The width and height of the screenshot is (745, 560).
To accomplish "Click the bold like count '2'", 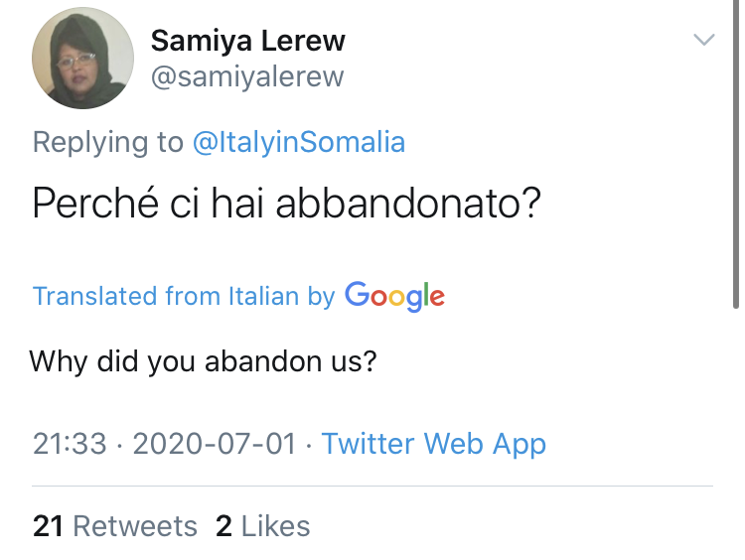I will [x=223, y=525].
